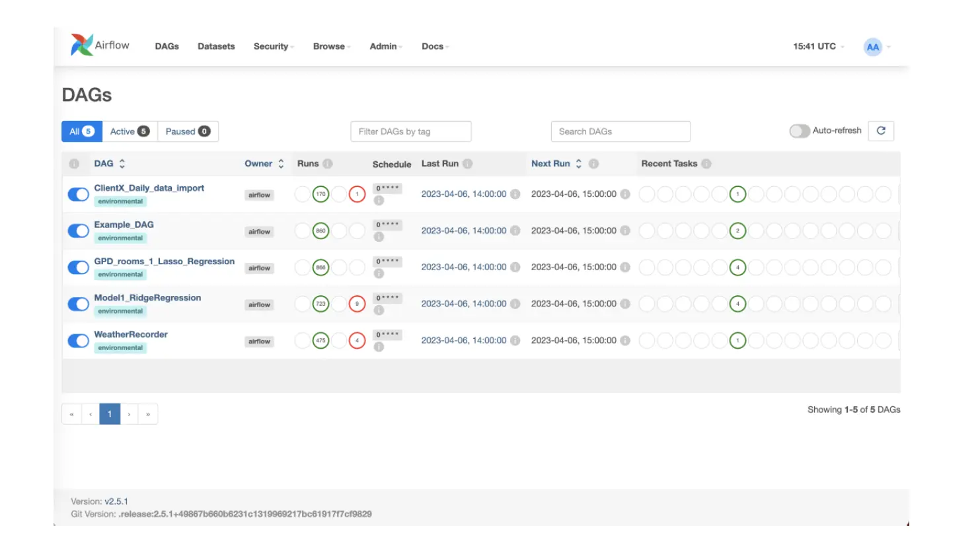Viewport: 980px width, 539px height.
Task: Click Model1_RidgeRegression last run 2023-04-06, 14:00:00
Action: 464,304
